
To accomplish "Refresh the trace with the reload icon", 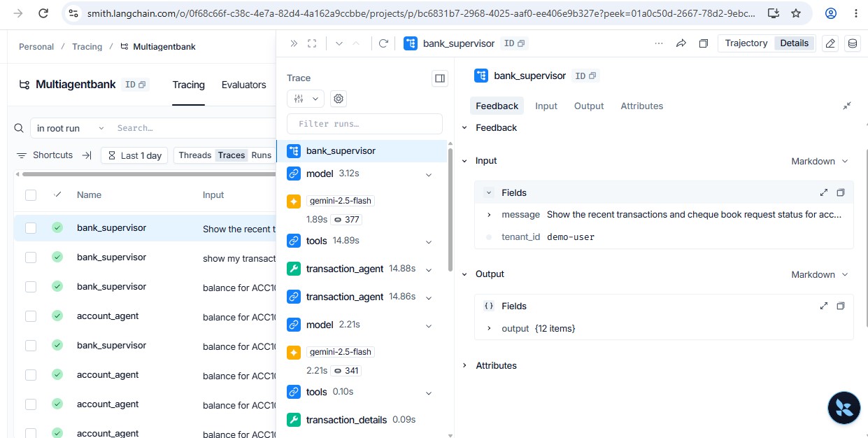I will 383,43.
